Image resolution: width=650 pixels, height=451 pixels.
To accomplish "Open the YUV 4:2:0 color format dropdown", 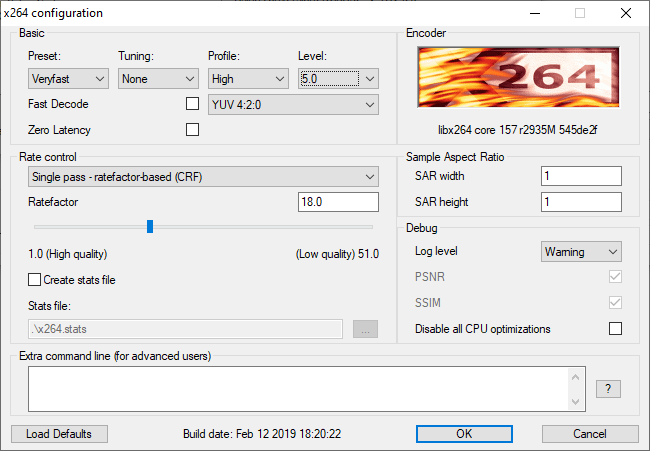I will 293,105.
